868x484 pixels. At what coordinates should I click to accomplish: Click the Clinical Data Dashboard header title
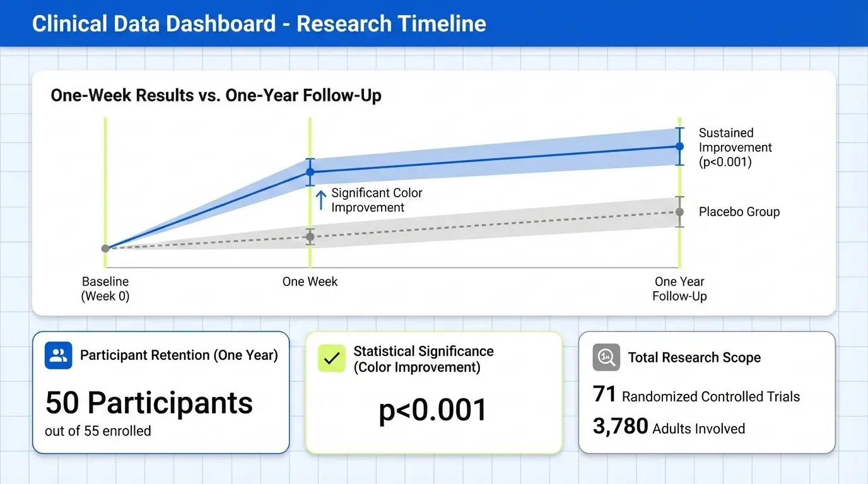(259, 24)
